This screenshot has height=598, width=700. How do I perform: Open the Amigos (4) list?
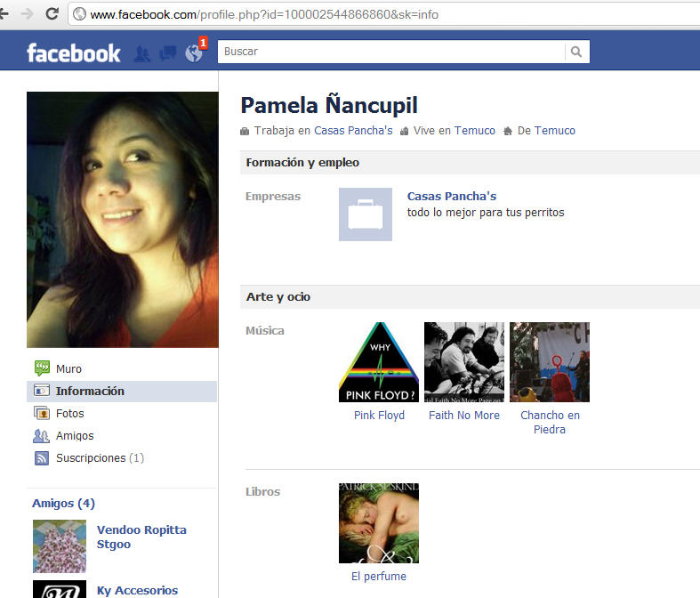click(63, 504)
